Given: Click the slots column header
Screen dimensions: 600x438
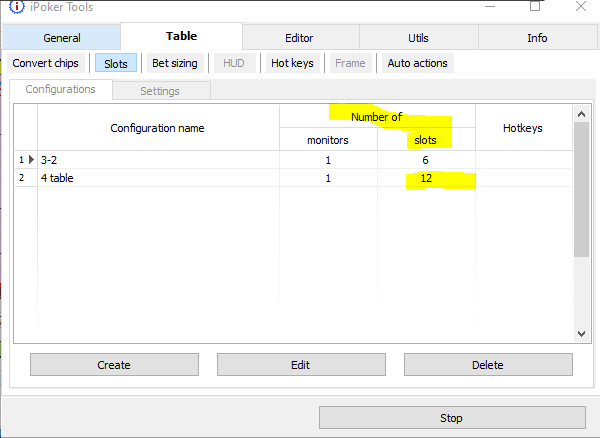Looking at the screenshot, I should 426,140.
